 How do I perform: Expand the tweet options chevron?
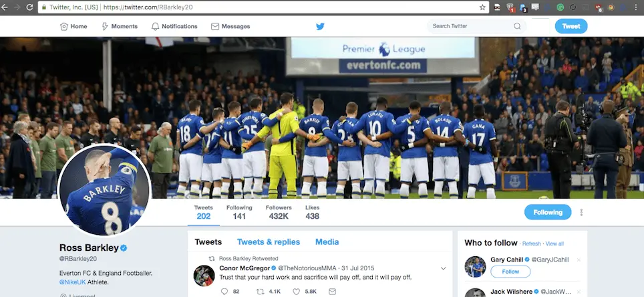[443, 268]
